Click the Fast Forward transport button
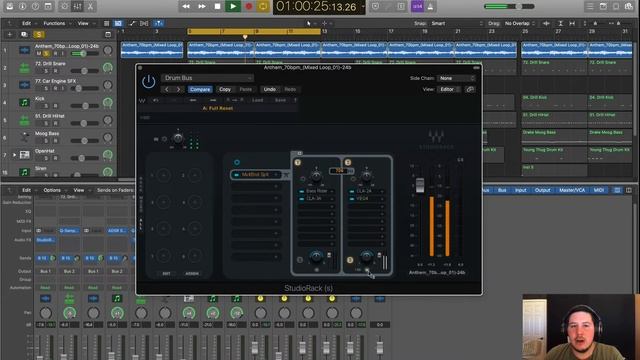 tap(202, 7)
